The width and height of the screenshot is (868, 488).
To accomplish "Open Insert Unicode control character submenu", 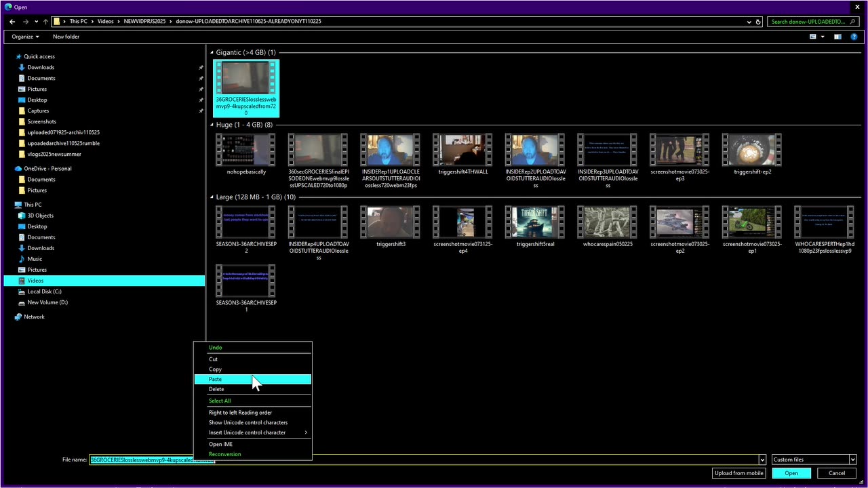I will pos(252,432).
